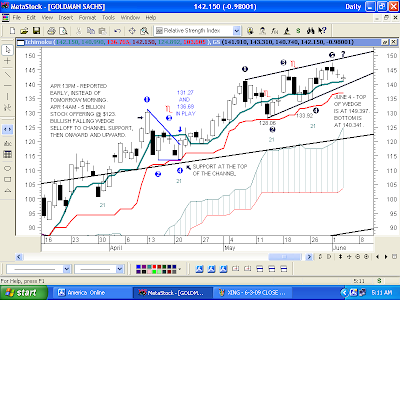This screenshot has height=400, width=400.
Task: Open the File menu
Action: click(x=17, y=18)
